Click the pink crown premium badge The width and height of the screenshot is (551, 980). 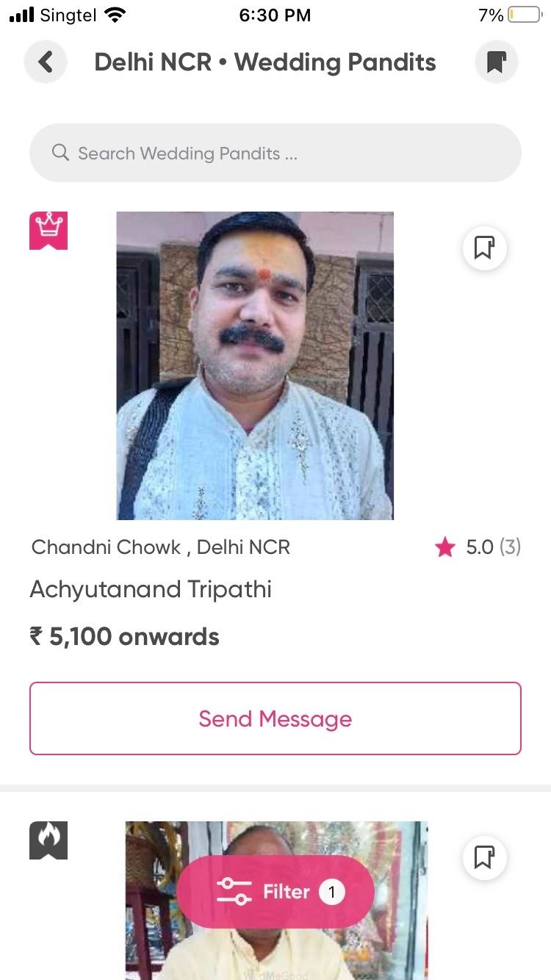pos(48,231)
